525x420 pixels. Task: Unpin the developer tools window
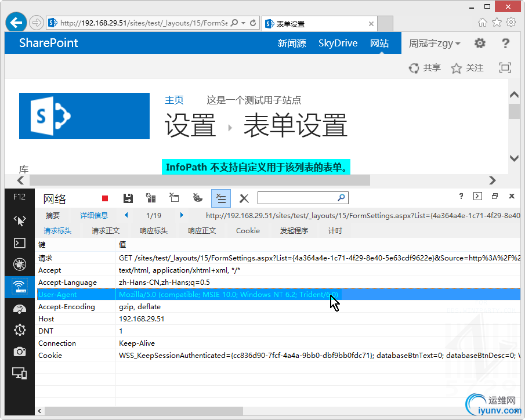point(494,196)
